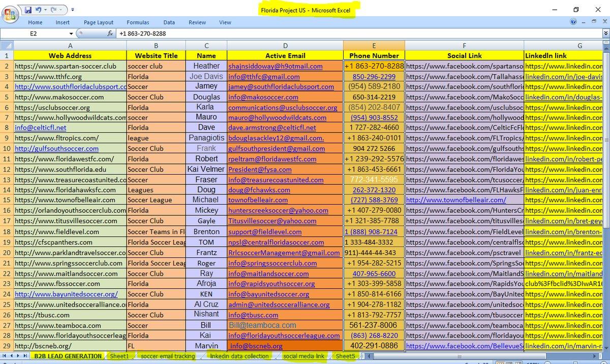Open the Data ribbon tab
The height and width of the screenshot is (364, 610).
pos(169,22)
